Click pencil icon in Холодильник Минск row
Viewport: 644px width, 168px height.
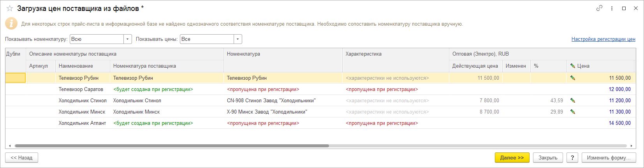point(572,112)
